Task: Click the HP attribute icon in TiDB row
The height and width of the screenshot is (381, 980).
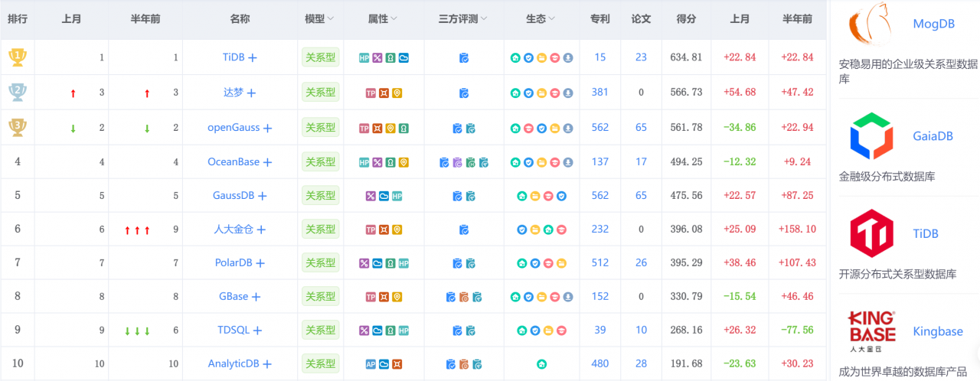Action: [364, 57]
